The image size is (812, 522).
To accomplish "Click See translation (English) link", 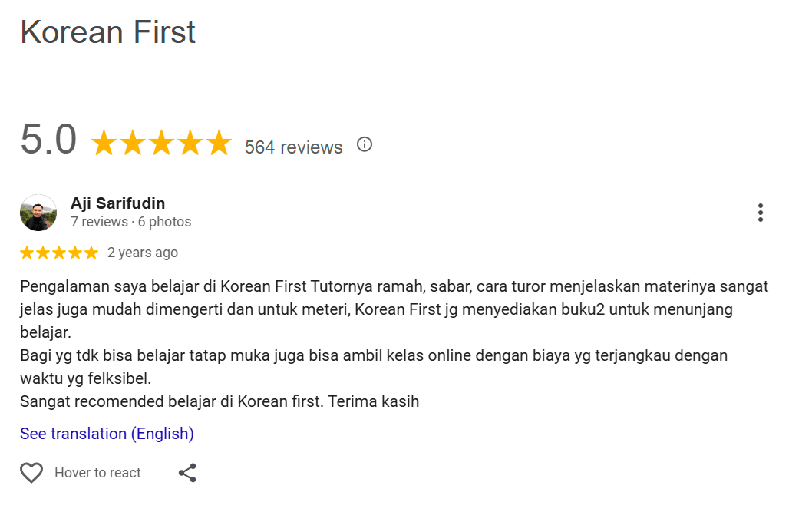I will (x=107, y=434).
